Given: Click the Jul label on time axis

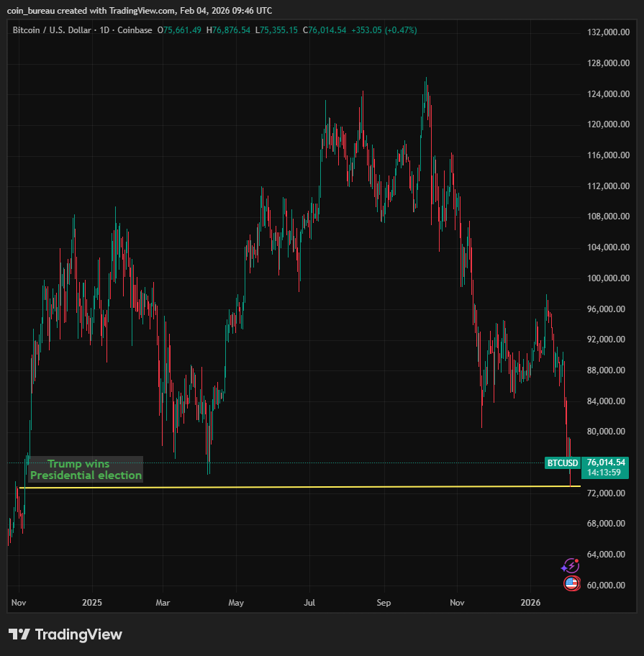Looking at the screenshot, I should point(309,603).
